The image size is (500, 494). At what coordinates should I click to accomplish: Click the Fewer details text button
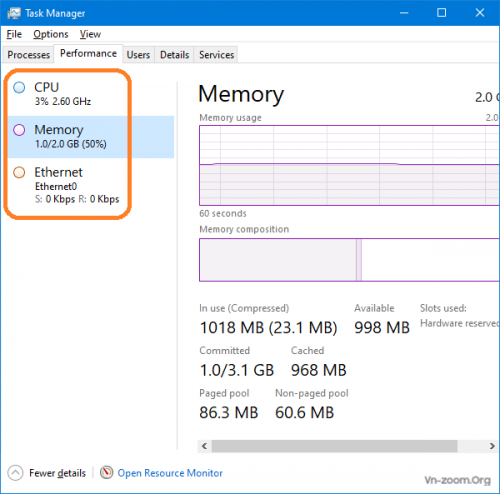tap(57, 473)
